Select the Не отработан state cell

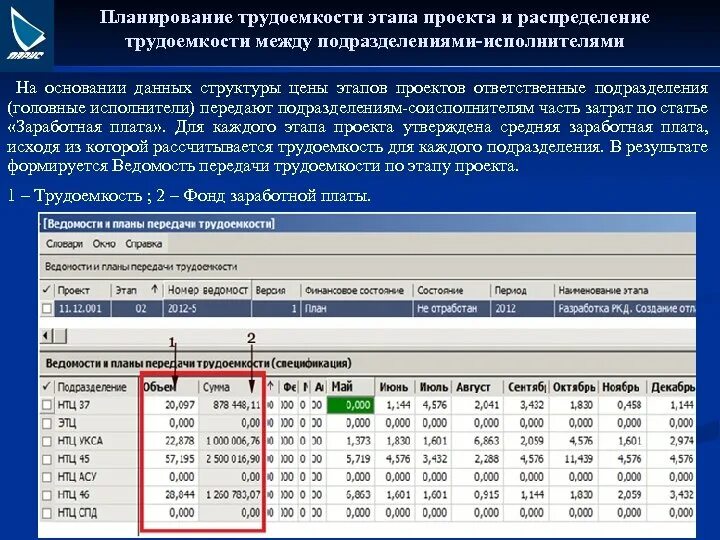(x=451, y=309)
